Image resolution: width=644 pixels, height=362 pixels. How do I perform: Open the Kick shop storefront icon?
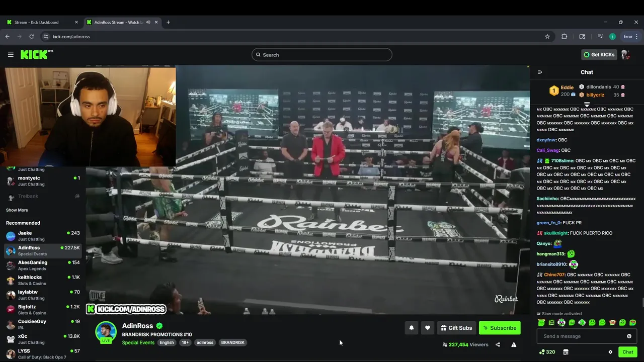pos(566,352)
